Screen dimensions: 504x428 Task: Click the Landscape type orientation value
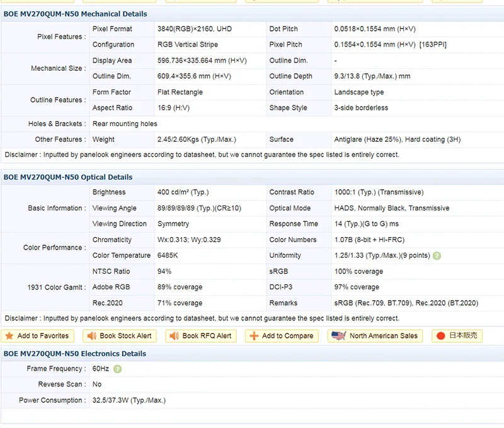(x=359, y=92)
